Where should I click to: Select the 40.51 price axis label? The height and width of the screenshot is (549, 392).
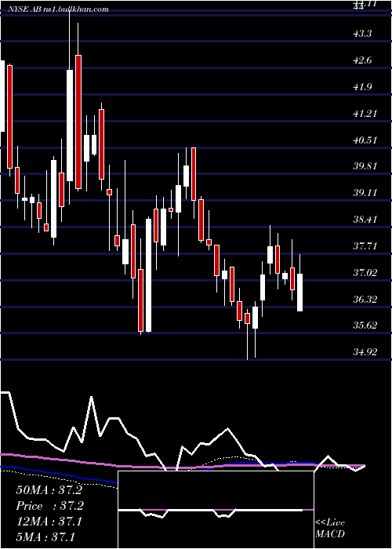click(x=365, y=140)
